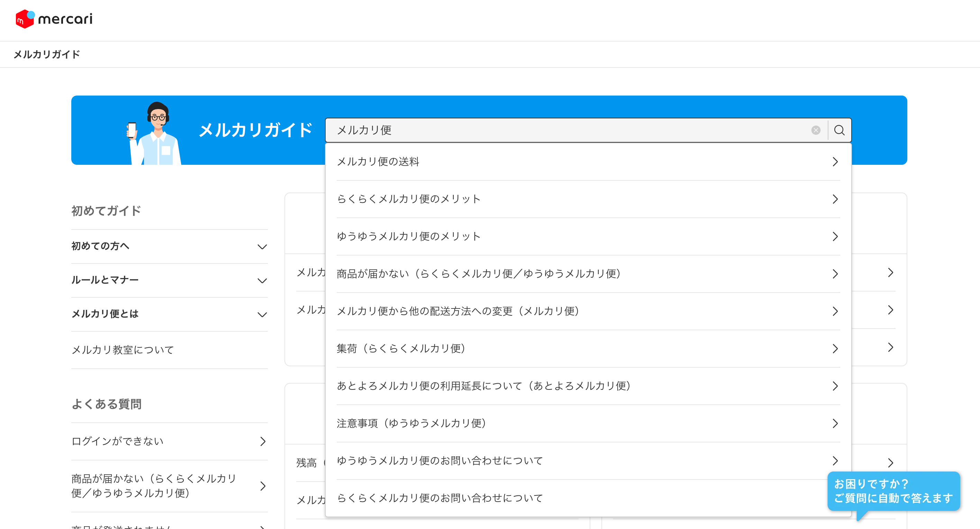Open suggestion ゆうゆうメルカリ便のお問い合わせについて
The image size is (980, 529).
pos(588,460)
